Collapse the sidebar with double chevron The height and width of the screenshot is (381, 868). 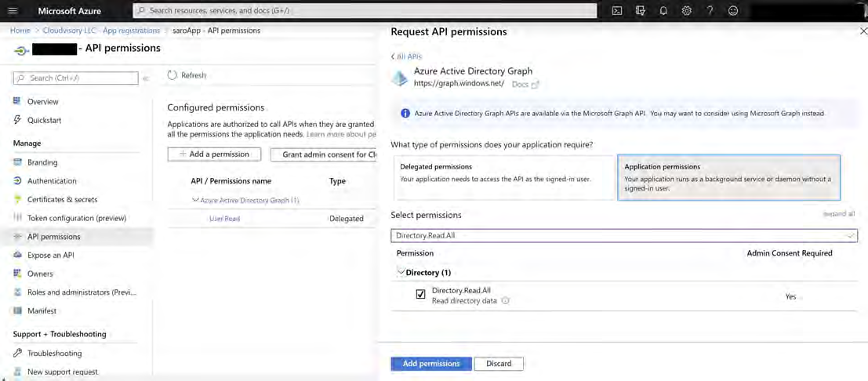coord(146,78)
